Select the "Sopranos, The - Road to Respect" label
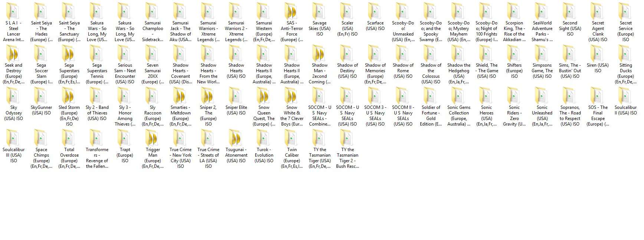 pyautogui.click(x=570, y=116)
